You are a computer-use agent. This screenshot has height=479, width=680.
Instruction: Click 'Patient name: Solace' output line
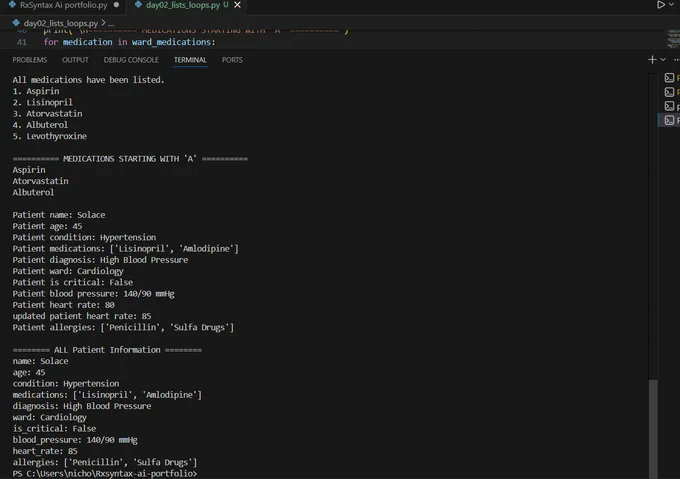click(59, 215)
